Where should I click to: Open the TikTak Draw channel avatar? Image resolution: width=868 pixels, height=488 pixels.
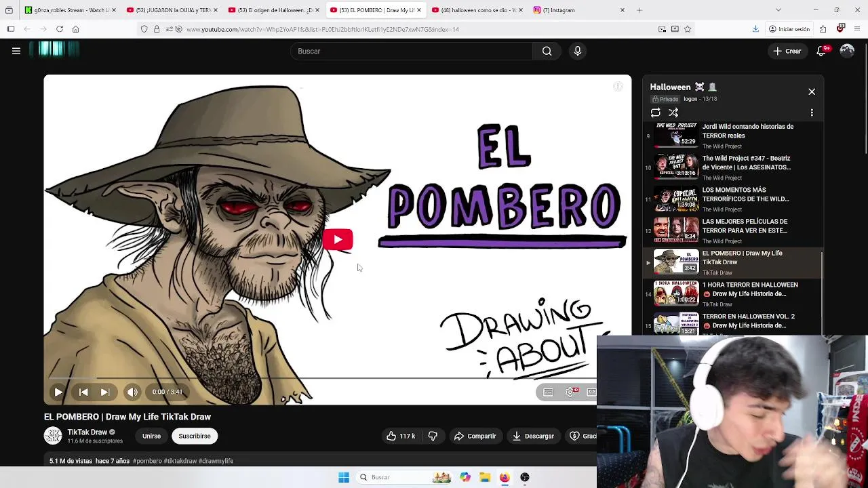coord(53,436)
